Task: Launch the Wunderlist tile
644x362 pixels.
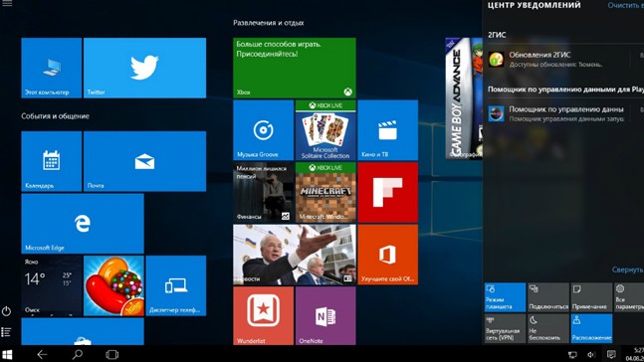Action: click(x=263, y=315)
